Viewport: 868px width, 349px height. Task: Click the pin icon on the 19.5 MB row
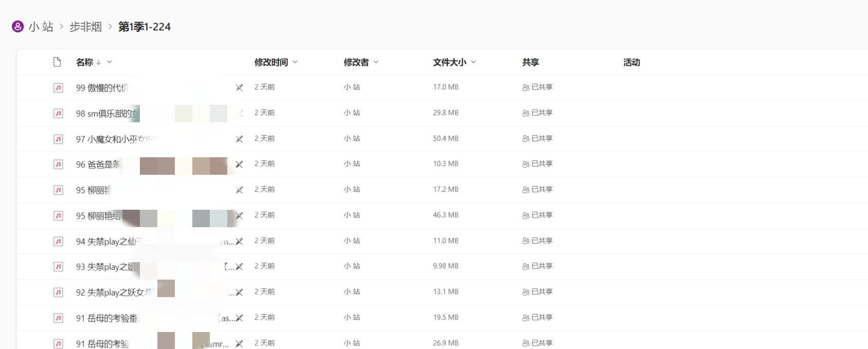click(x=239, y=318)
